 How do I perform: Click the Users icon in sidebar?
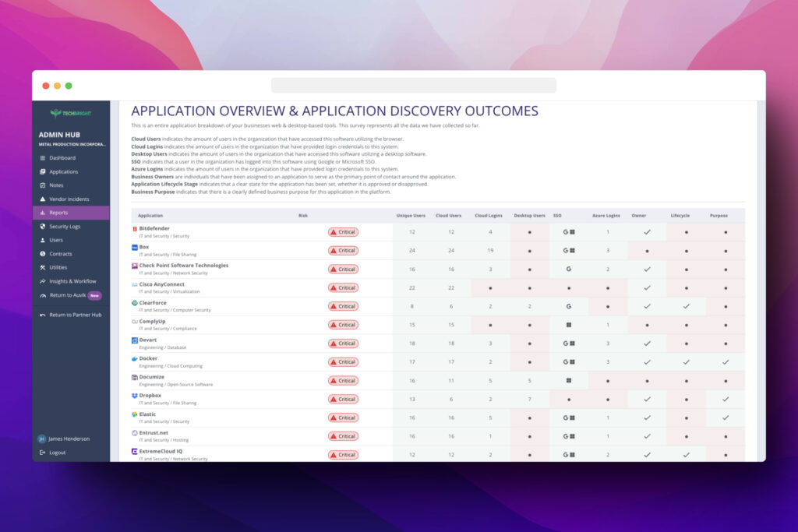click(x=43, y=240)
